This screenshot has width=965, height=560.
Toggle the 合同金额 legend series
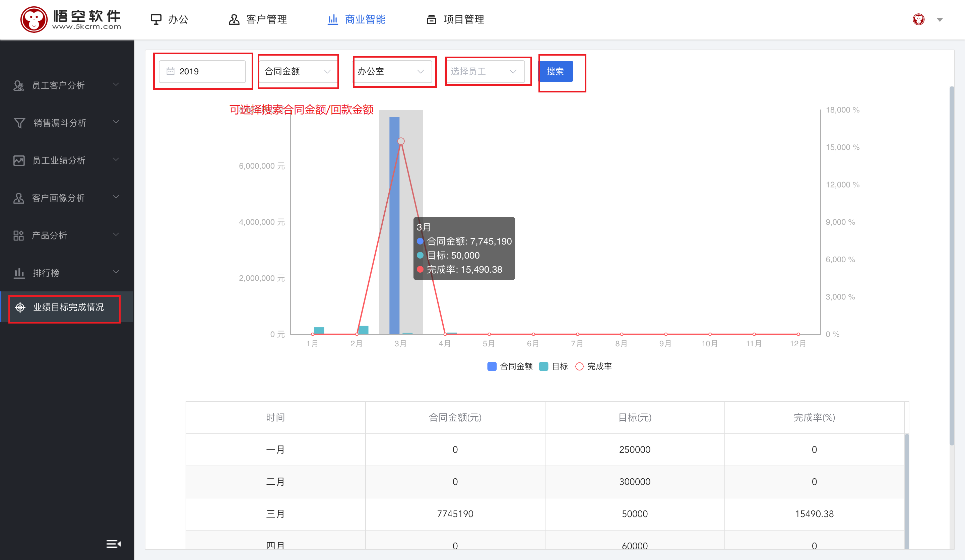pos(510,366)
